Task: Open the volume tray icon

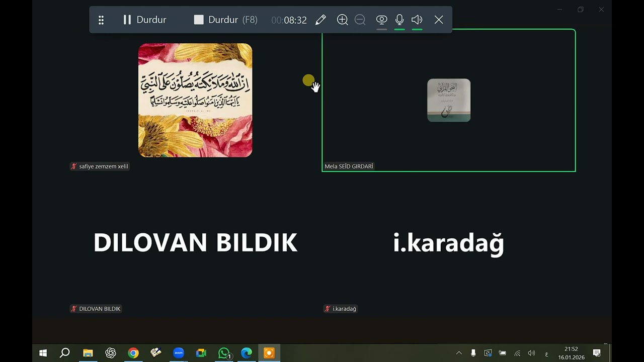Action: coord(531,353)
